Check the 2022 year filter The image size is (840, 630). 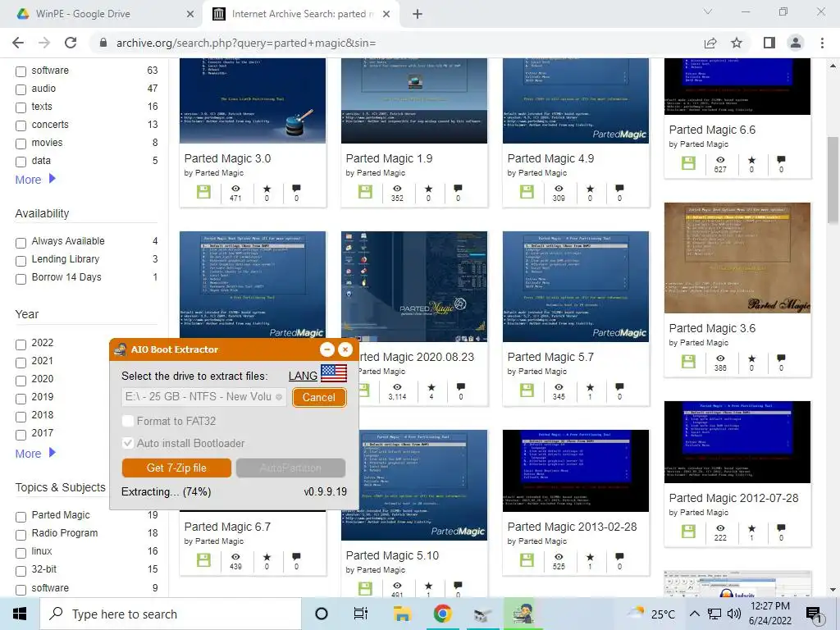pos(21,345)
